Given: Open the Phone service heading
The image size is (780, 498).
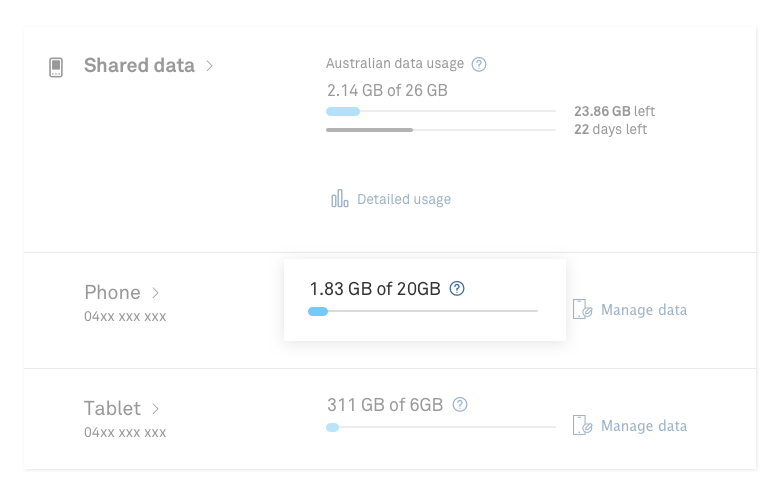Looking at the screenshot, I should coord(112,293).
